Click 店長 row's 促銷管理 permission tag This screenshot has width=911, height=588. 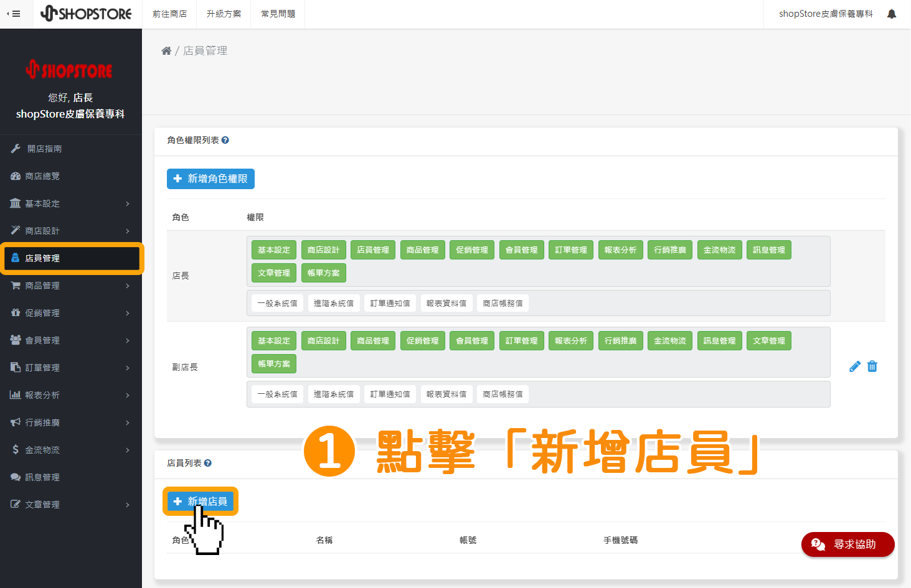[x=472, y=250]
